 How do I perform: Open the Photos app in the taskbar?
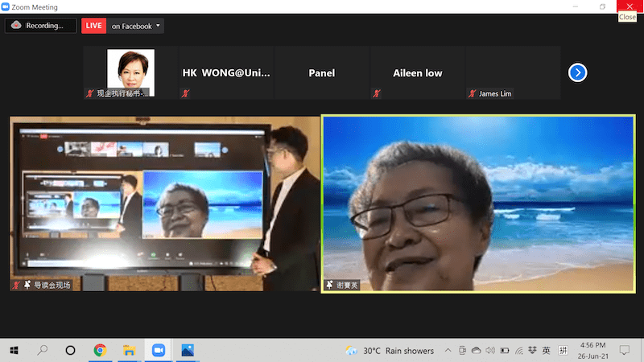(x=188, y=351)
